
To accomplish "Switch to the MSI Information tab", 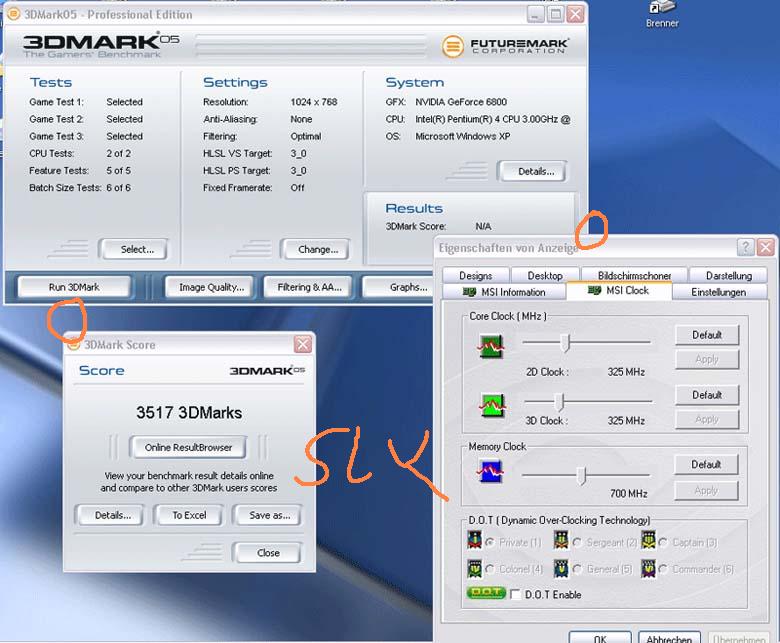I will click(x=504, y=292).
